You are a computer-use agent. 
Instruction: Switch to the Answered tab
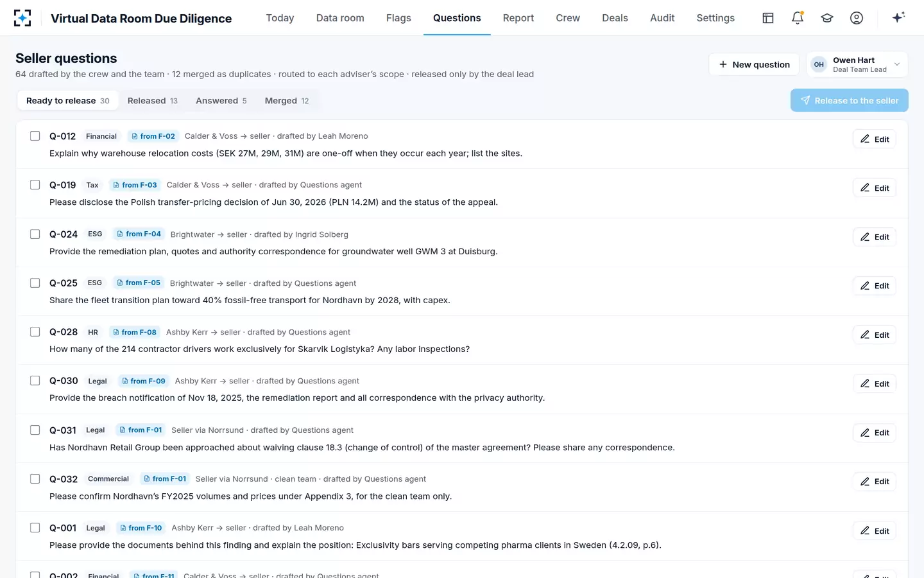point(221,101)
